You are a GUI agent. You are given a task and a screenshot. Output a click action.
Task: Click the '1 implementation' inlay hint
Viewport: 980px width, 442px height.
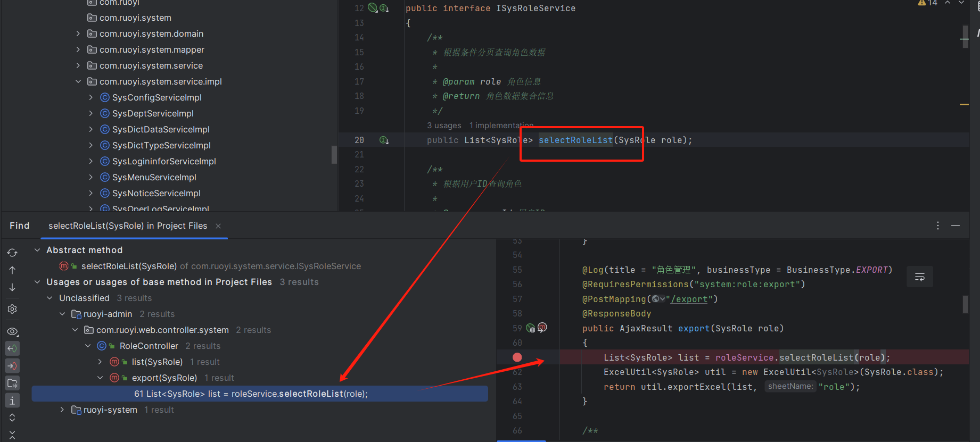click(501, 126)
